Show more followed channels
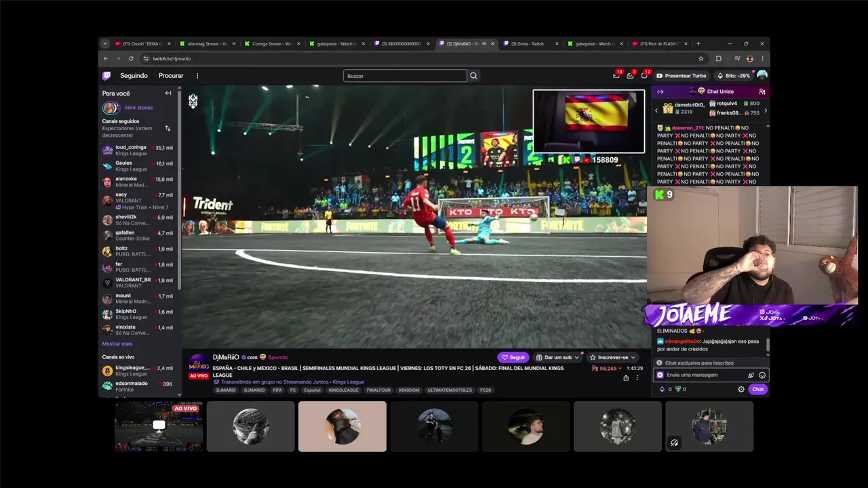868x488 pixels. 117,344
